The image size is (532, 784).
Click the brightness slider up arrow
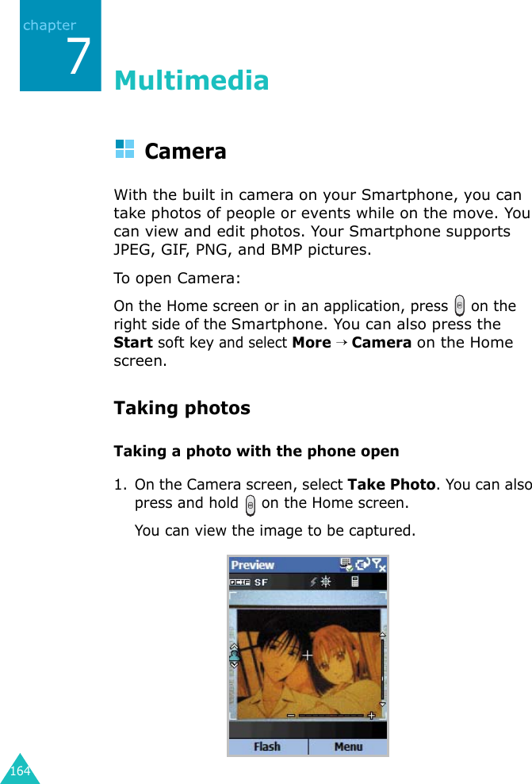pyautogui.click(x=383, y=635)
